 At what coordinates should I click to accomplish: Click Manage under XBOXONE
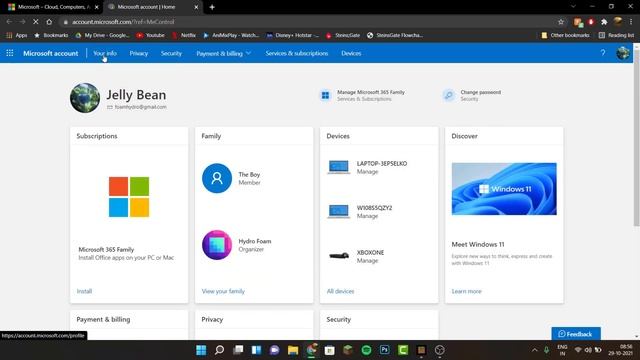(367, 260)
